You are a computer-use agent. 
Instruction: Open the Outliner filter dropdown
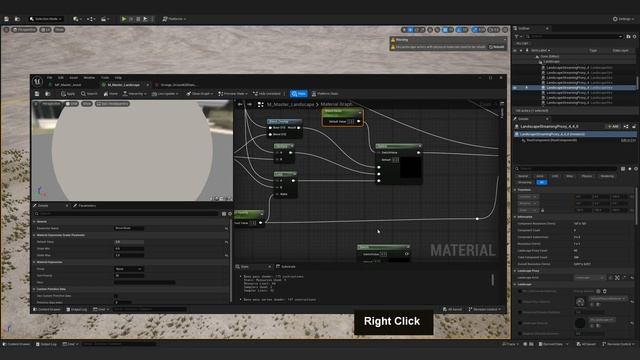pos(518,36)
